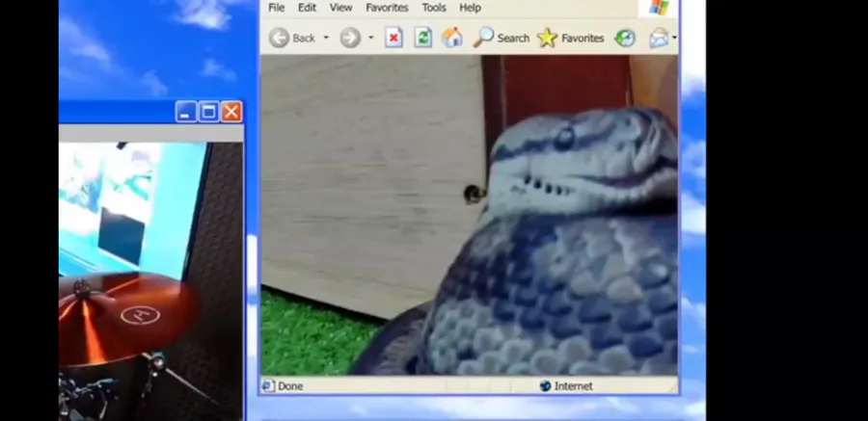This screenshot has width=868, height=421.
Task: Maximize the left drum video window
Action: pos(208,112)
